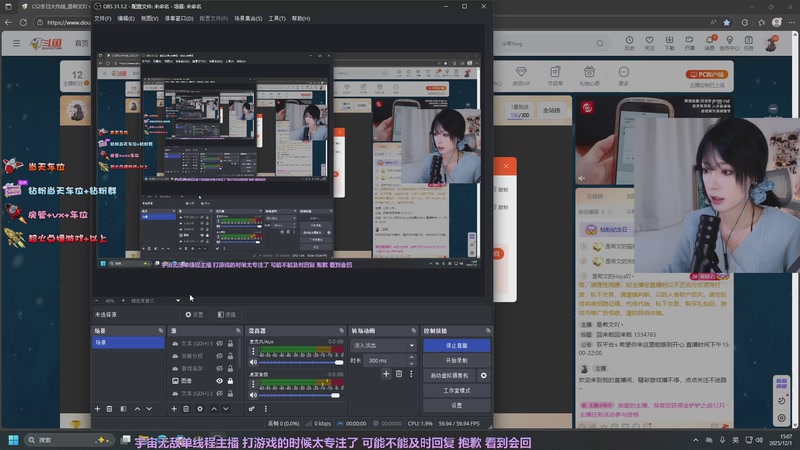This screenshot has height=450, width=800.
Task: Add a transition with plus icon
Action: tap(386, 374)
